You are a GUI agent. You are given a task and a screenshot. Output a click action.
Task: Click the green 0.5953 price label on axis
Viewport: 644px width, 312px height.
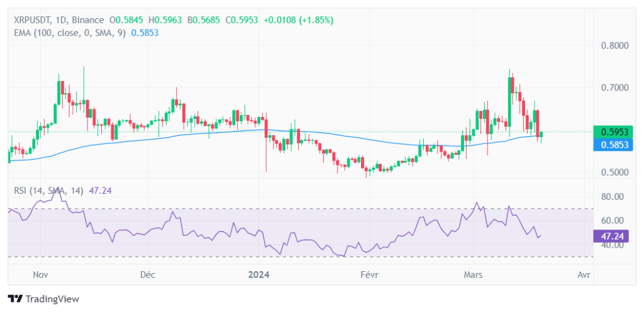[x=613, y=132]
